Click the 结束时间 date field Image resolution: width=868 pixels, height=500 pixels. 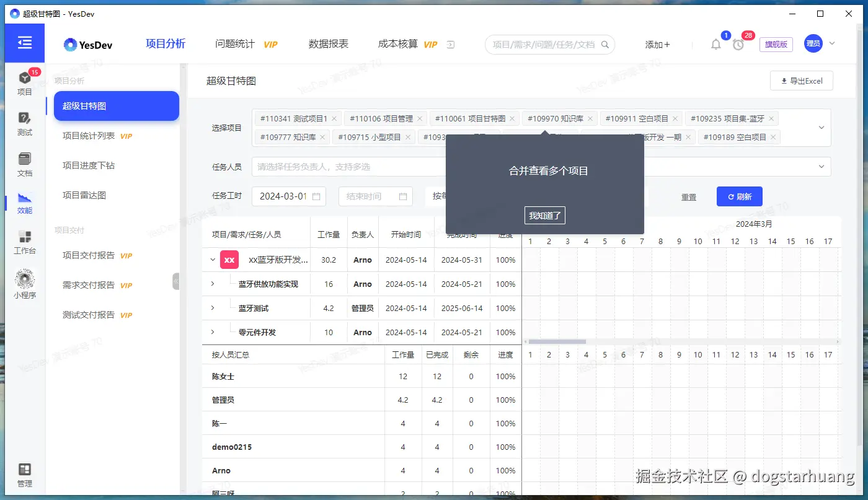pyautogui.click(x=376, y=196)
